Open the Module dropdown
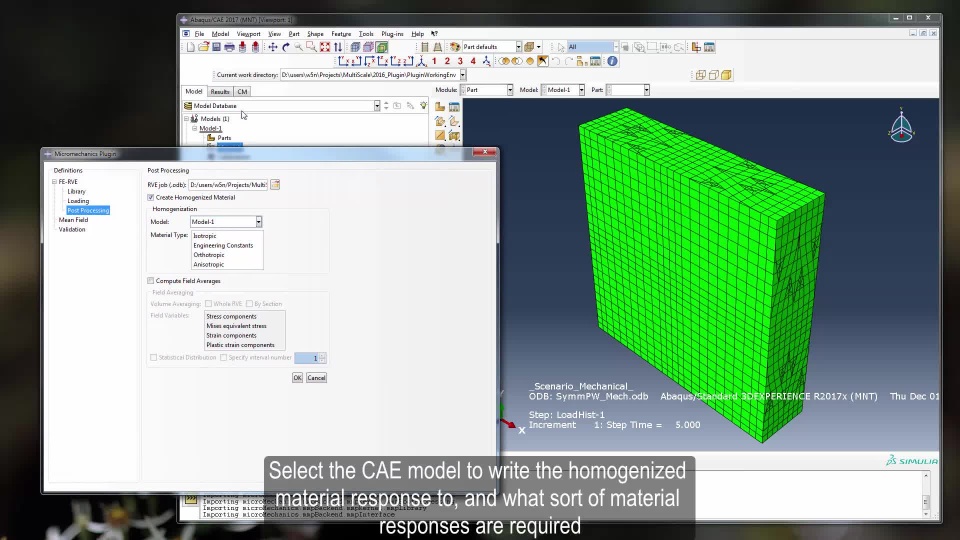This screenshot has height=540, width=960. 510,90
